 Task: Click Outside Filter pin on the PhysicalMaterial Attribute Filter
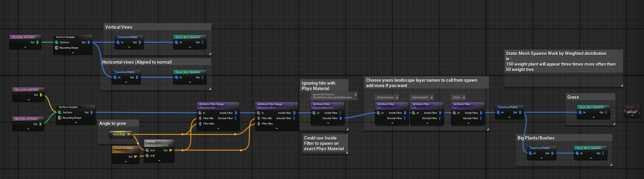tap(341, 118)
